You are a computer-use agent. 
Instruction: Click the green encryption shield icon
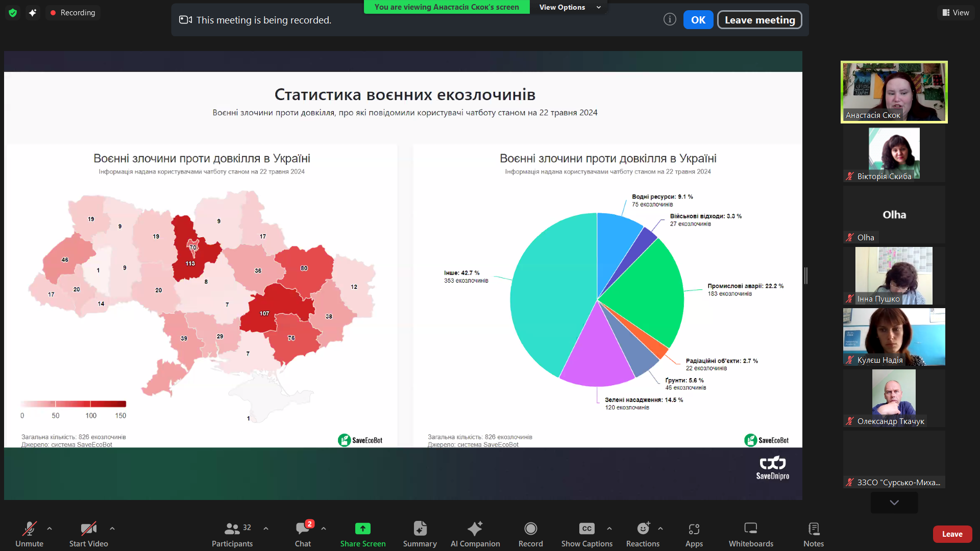coord(13,13)
